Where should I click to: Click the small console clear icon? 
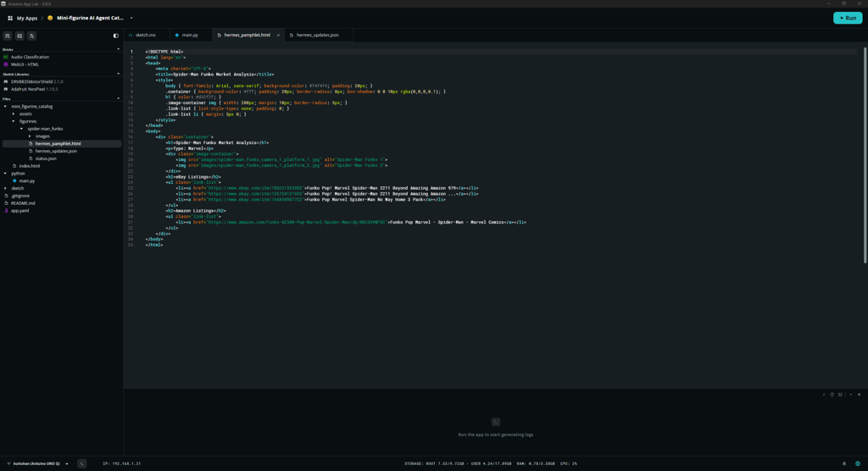[824, 395]
